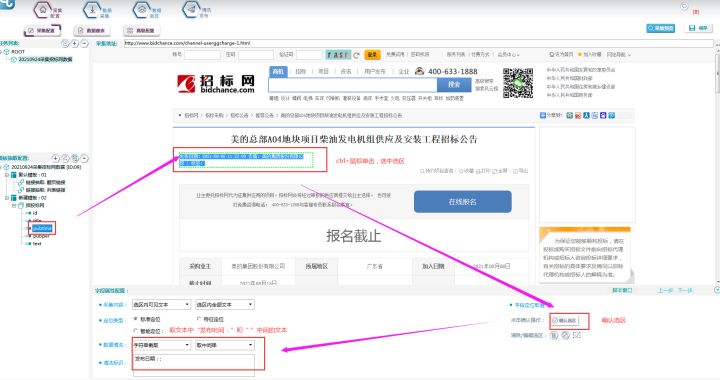This screenshot has height=380, width=720.
Task: Click the first round clear-selection icon
Action: pyautogui.click(x=554, y=335)
